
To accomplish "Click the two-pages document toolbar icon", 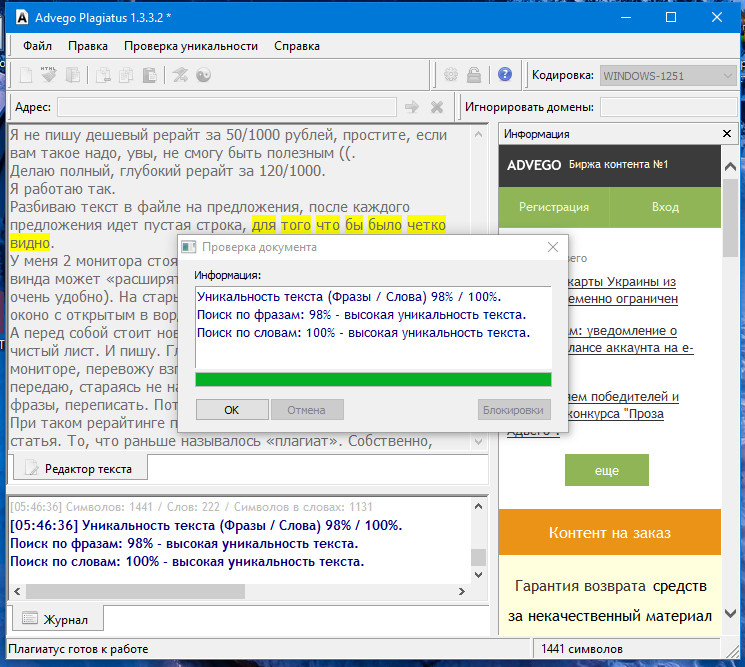I will (73, 75).
